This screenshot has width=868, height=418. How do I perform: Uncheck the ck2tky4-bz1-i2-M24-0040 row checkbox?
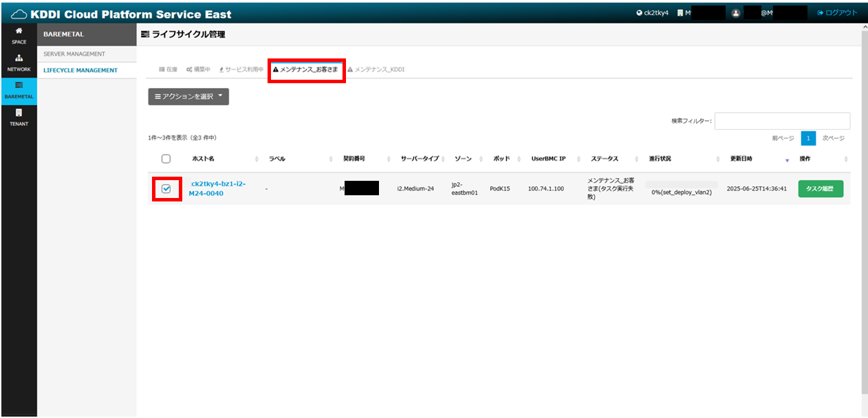[x=166, y=188]
